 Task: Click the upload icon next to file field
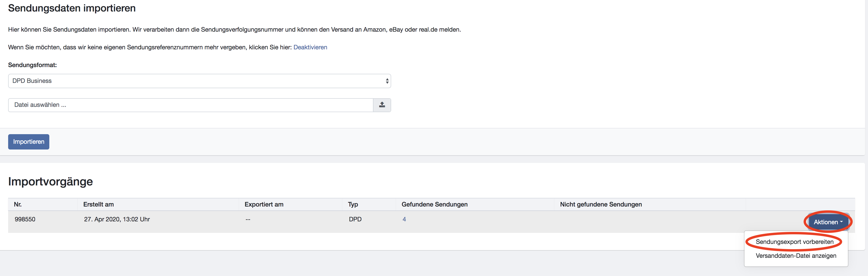pos(382,105)
